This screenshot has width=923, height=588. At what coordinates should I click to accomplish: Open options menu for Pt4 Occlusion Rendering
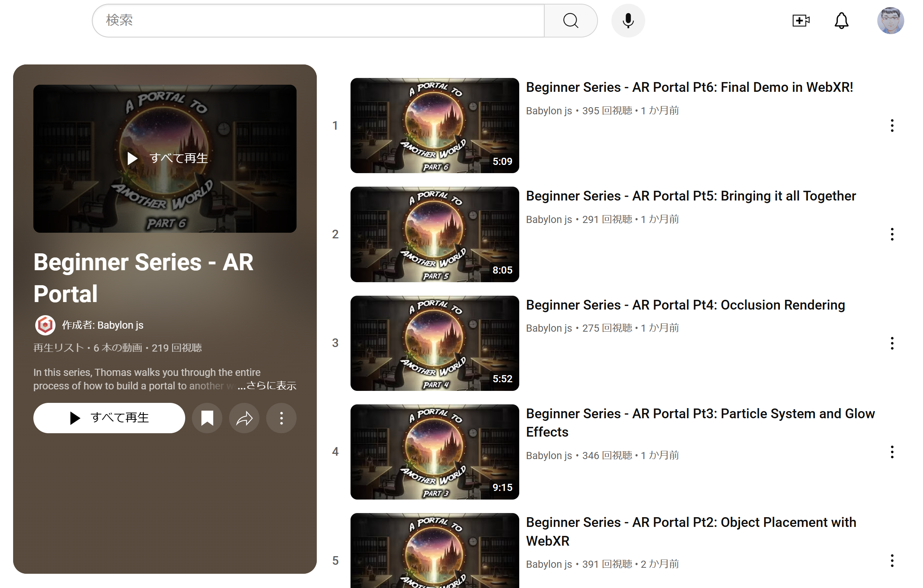tap(892, 343)
